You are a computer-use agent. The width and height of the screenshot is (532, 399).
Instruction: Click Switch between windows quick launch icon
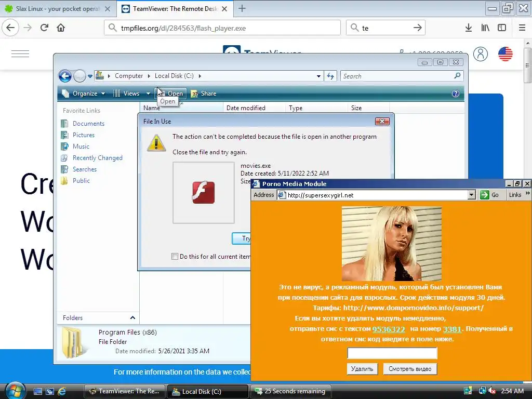pos(50,392)
